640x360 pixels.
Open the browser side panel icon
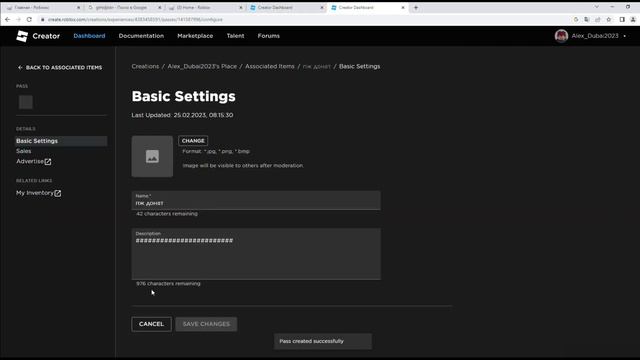pyautogui.click(x=622, y=19)
